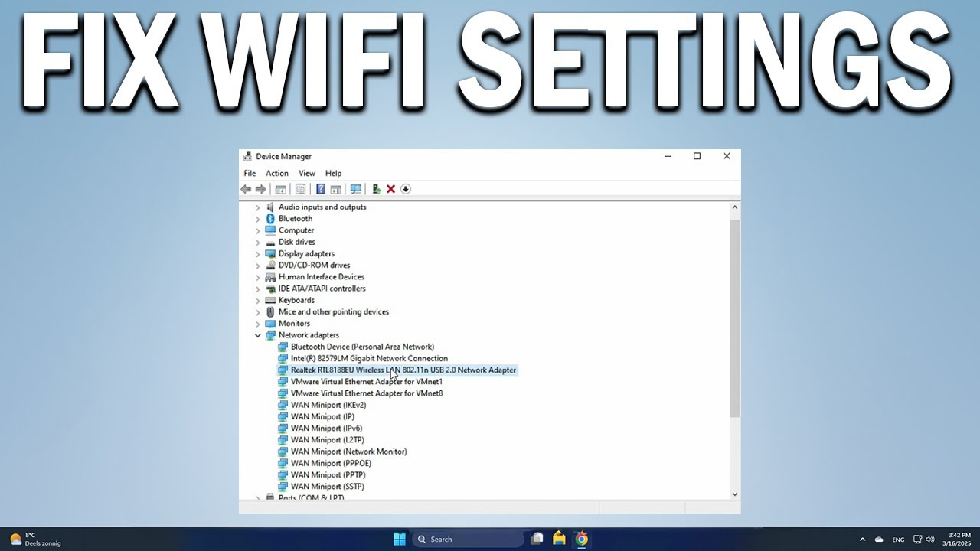Toggle Show/Hide Console Tree toolbar icon
The width and height of the screenshot is (980, 551).
(281, 189)
